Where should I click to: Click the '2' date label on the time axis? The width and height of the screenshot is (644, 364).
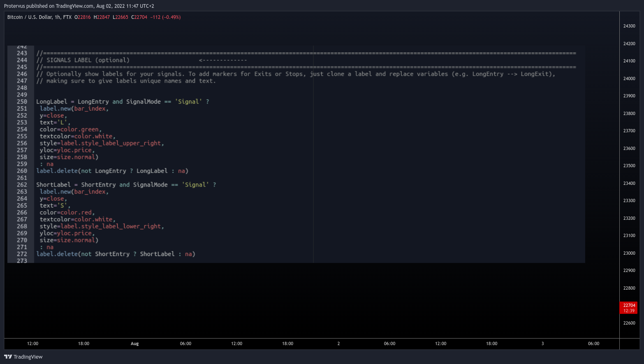pyautogui.click(x=338, y=343)
